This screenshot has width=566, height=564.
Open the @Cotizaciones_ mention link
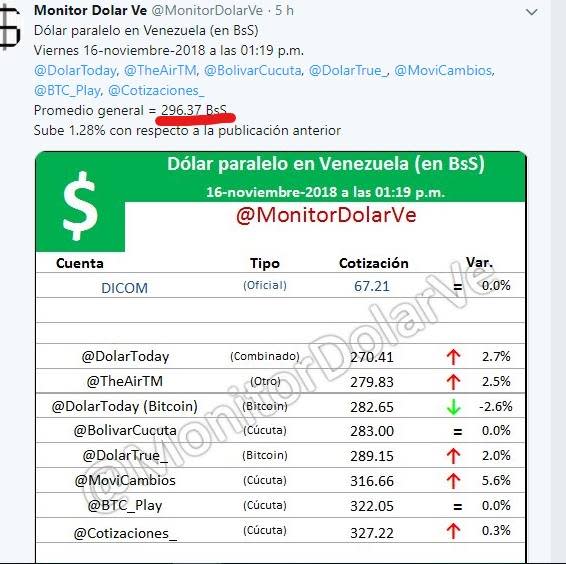point(156,90)
